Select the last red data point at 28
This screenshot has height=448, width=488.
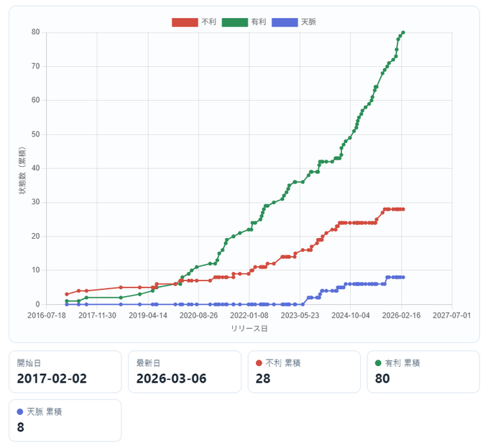click(403, 209)
